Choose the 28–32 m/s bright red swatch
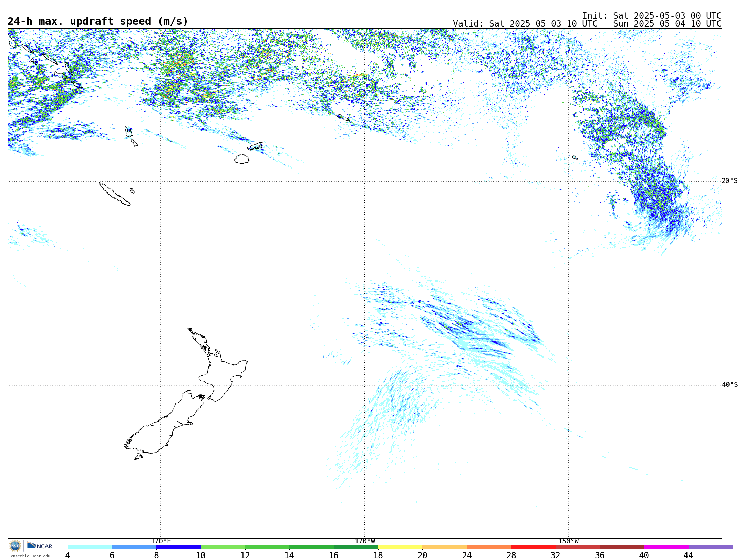 (x=533, y=547)
